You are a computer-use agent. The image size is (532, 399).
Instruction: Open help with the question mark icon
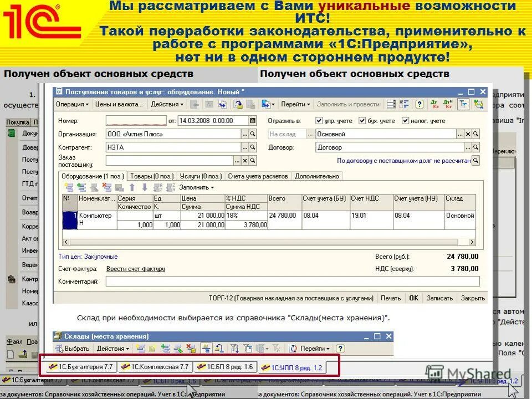pos(420,105)
